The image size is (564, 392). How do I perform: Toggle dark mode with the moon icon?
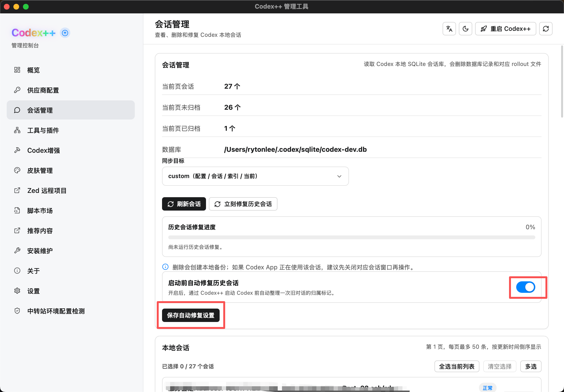tap(466, 29)
